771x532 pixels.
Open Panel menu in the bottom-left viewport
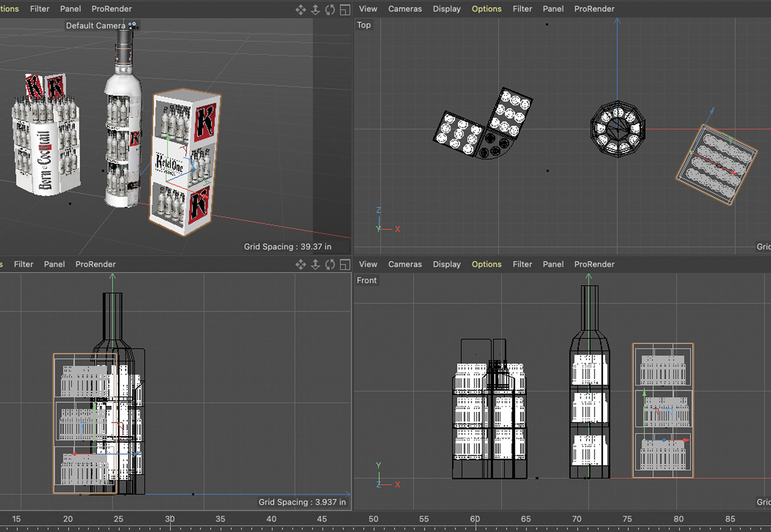[54, 264]
